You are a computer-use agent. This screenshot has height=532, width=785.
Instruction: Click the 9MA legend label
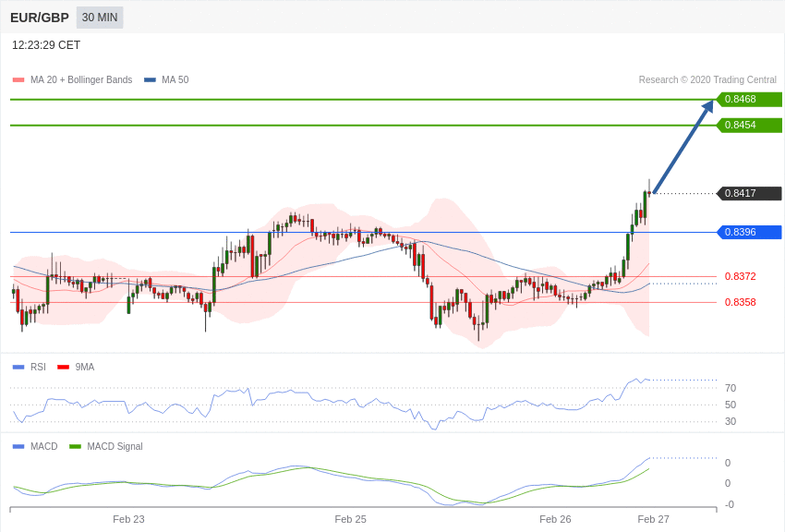85,368
